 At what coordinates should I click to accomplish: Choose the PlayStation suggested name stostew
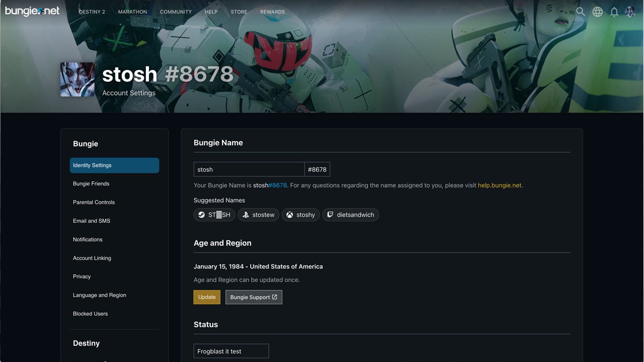[258, 215]
